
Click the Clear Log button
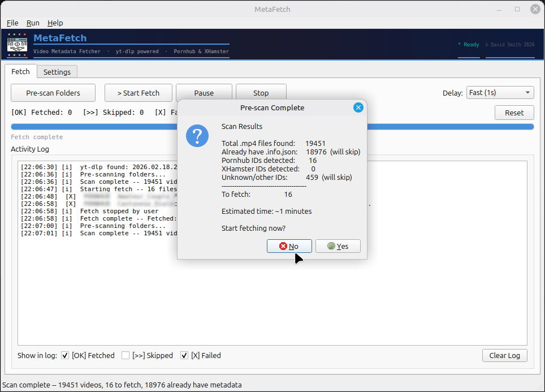point(504,355)
